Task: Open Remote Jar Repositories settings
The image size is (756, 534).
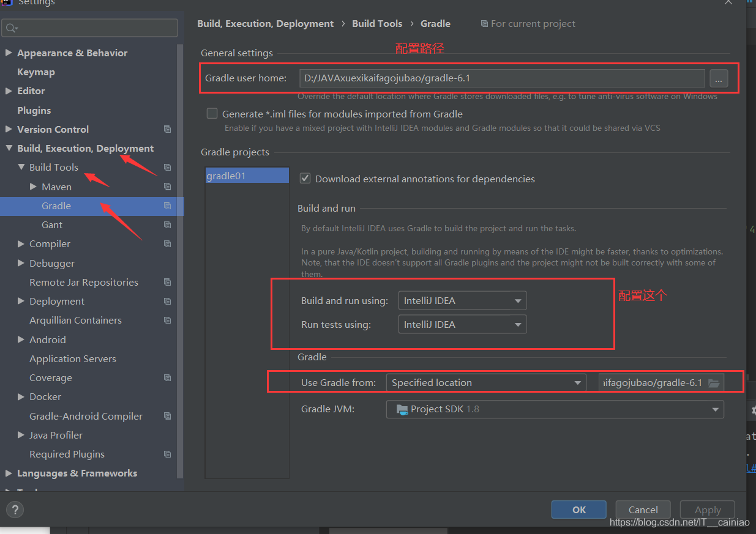Action: [84, 282]
